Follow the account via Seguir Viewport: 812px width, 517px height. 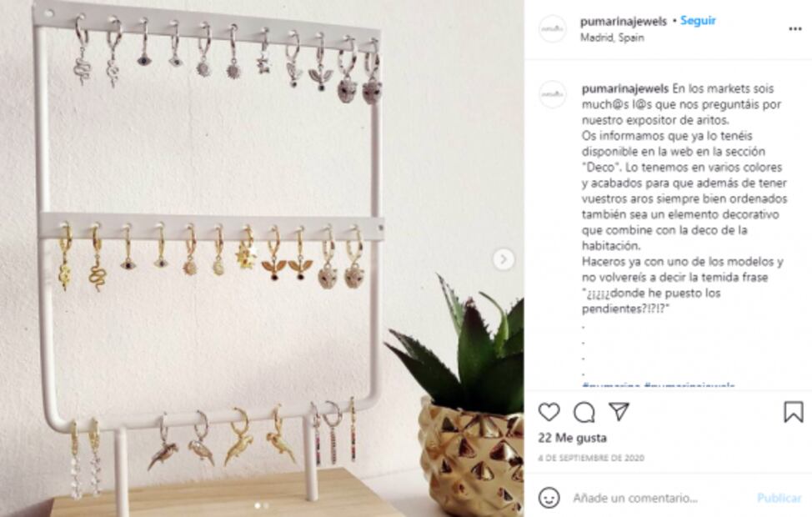(698, 21)
